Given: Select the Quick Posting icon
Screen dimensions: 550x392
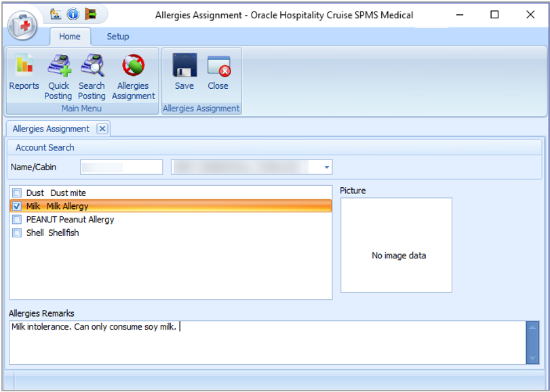Looking at the screenshot, I should (x=58, y=73).
